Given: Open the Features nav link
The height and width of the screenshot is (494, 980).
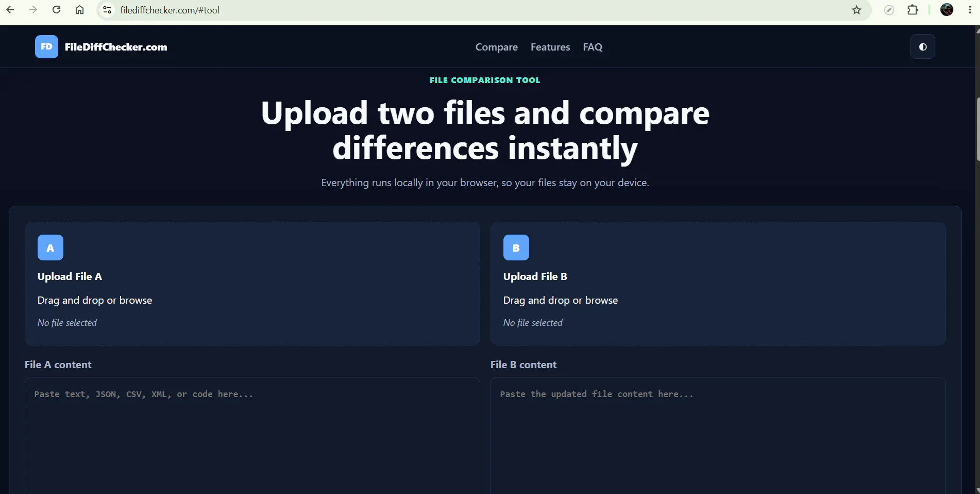Looking at the screenshot, I should pyautogui.click(x=550, y=47).
